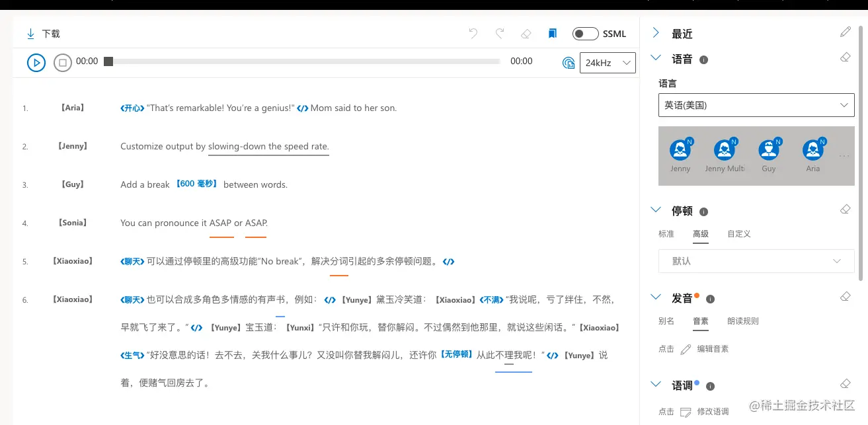Image resolution: width=868 pixels, height=425 pixels.
Task: Switch to the 标准 break tab
Action: click(x=666, y=234)
